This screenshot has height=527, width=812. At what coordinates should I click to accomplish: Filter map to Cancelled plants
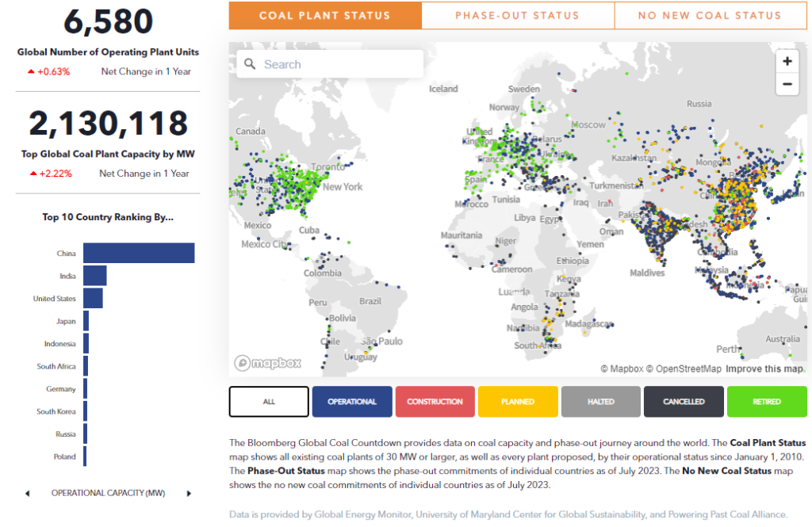(x=684, y=401)
